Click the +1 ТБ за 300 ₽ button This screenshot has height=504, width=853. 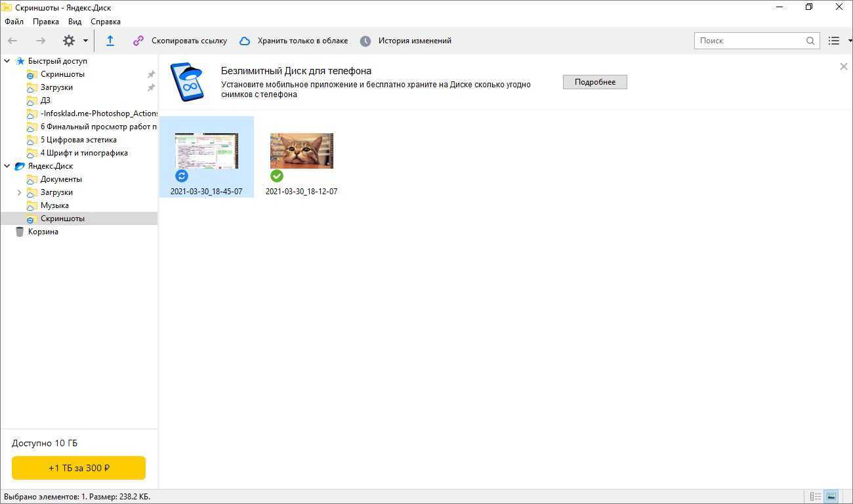(x=79, y=468)
